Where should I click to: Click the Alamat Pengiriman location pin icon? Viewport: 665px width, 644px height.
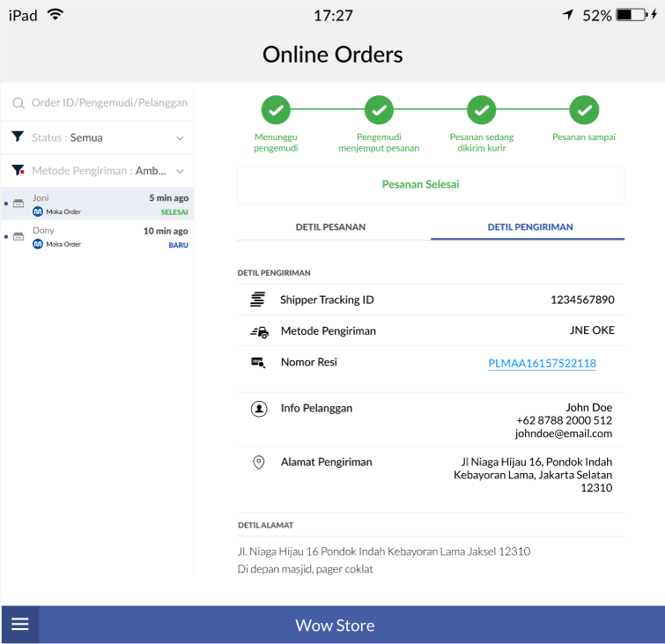(x=259, y=463)
